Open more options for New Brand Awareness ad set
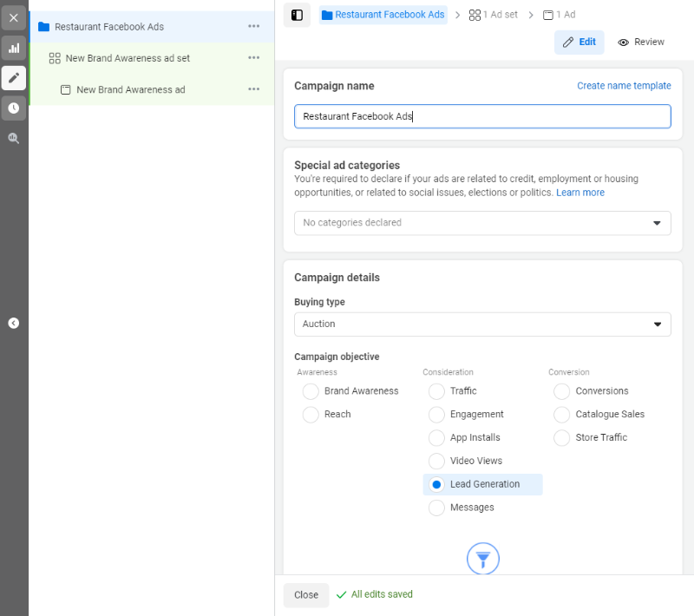 coord(253,58)
